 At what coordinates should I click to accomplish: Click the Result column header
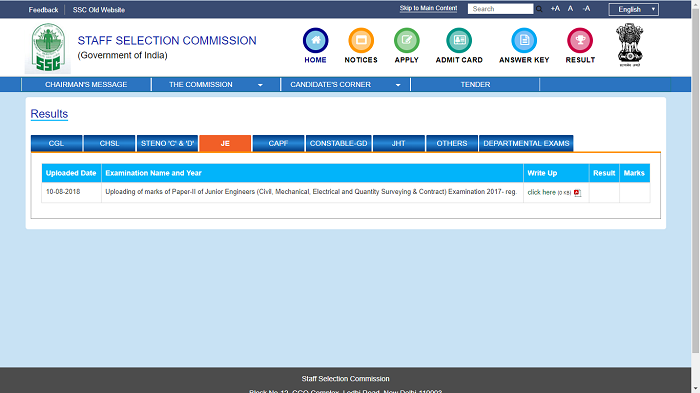tap(604, 173)
